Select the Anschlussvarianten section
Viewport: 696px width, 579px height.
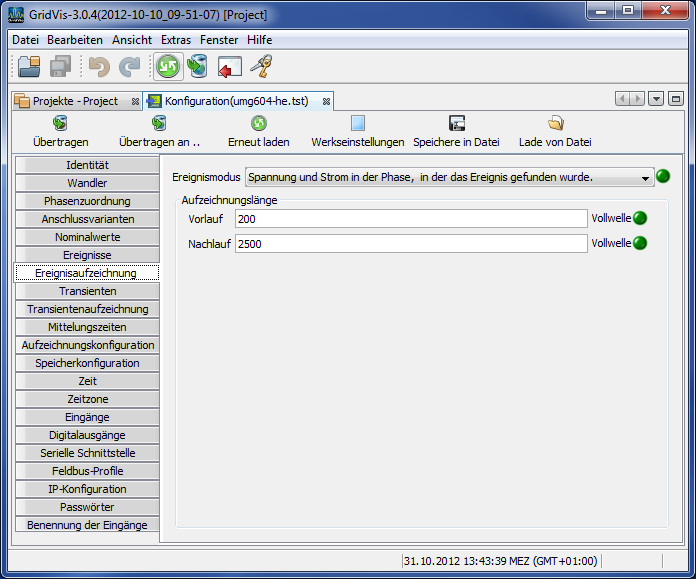pyautogui.click(x=87, y=219)
